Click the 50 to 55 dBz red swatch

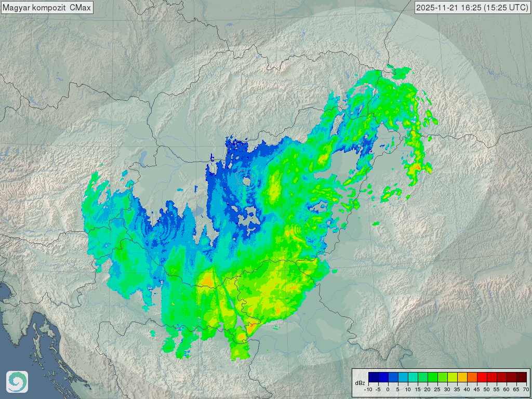click(x=491, y=377)
